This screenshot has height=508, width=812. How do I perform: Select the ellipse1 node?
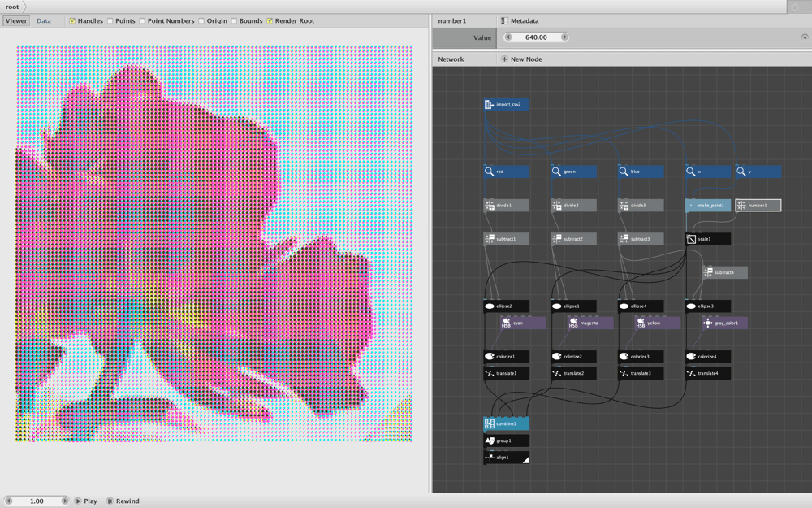pyautogui.click(x=574, y=306)
